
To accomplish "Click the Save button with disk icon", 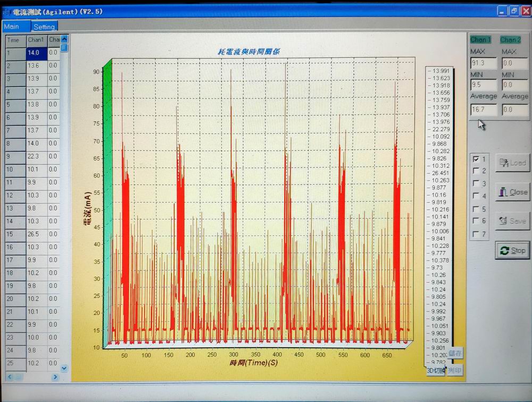I will click(x=512, y=221).
